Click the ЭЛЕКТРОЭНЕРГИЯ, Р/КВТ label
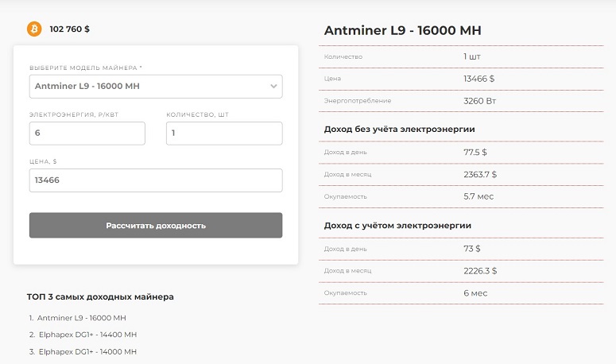Screen dimensions: 616x364 pyautogui.click(x=74, y=114)
